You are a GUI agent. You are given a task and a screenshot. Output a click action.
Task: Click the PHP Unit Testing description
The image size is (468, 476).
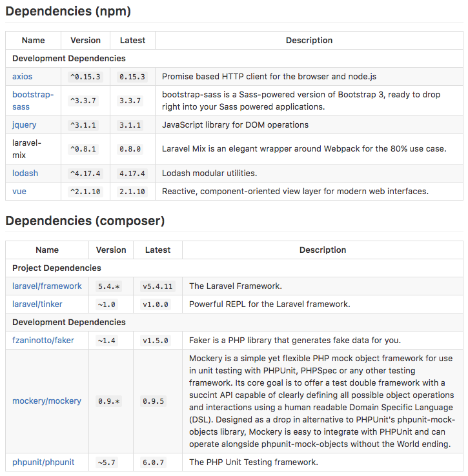click(x=254, y=462)
